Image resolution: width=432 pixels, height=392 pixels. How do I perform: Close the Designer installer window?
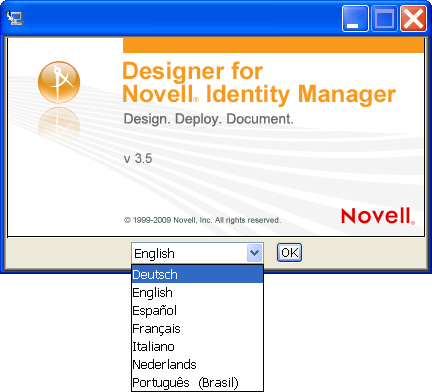(413, 18)
